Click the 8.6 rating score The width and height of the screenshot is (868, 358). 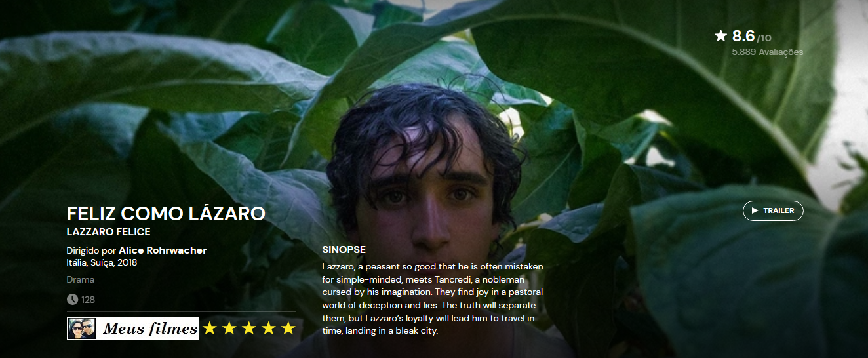(x=743, y=36)
